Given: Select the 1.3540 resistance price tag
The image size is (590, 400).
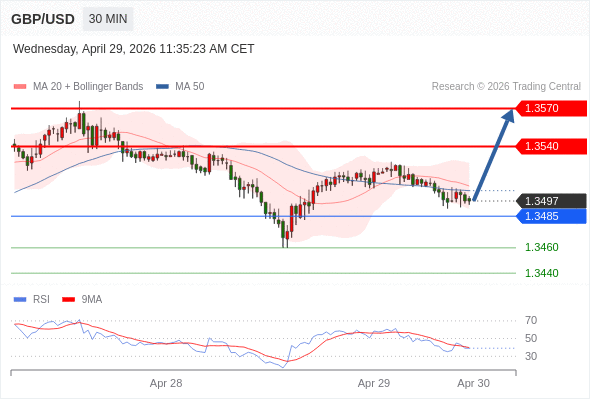Looking at the screenshot, I should (x=551, y=146).
